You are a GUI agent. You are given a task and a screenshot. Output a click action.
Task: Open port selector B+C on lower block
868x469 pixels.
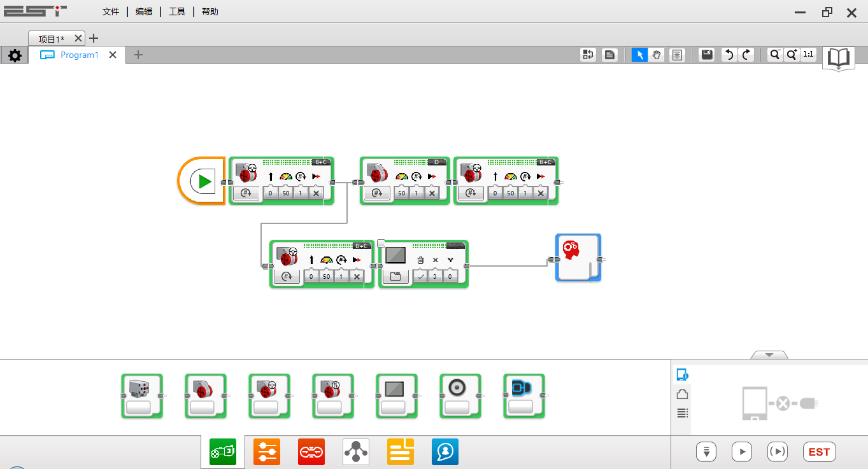click(362, 245)
